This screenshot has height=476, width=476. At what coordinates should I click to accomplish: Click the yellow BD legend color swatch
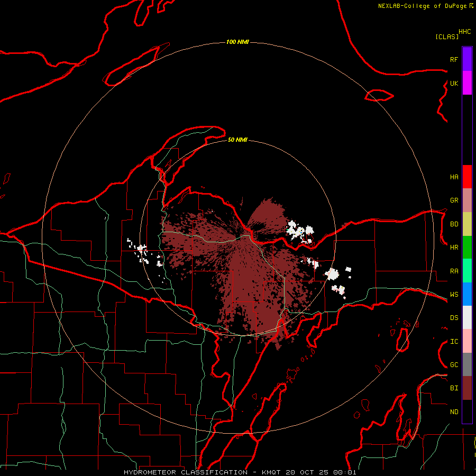467,224
